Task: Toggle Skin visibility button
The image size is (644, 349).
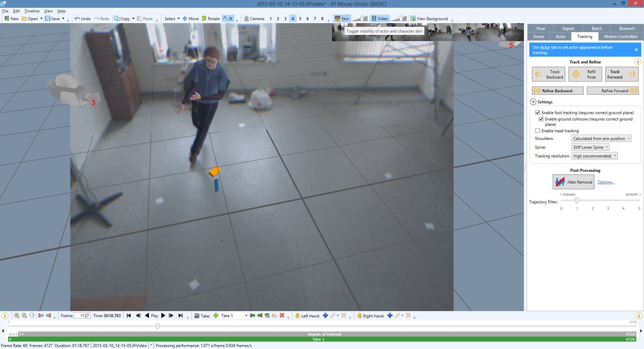Action: click(342, 19)
